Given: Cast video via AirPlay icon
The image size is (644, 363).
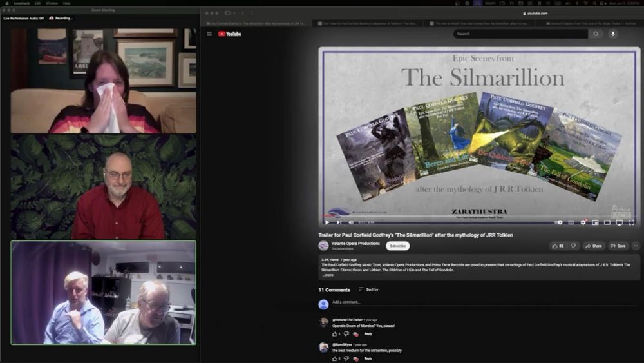Looking at the screenshot, I should (x=620, y=222).
